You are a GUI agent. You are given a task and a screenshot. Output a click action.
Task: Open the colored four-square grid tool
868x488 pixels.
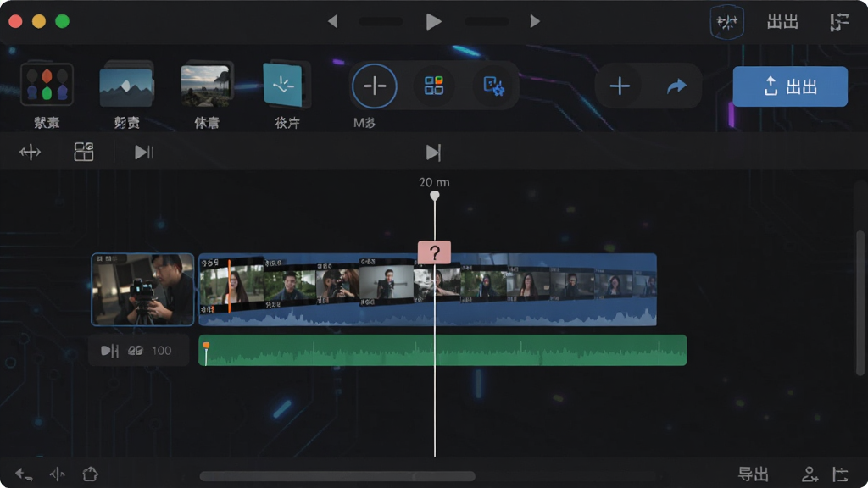434,86
